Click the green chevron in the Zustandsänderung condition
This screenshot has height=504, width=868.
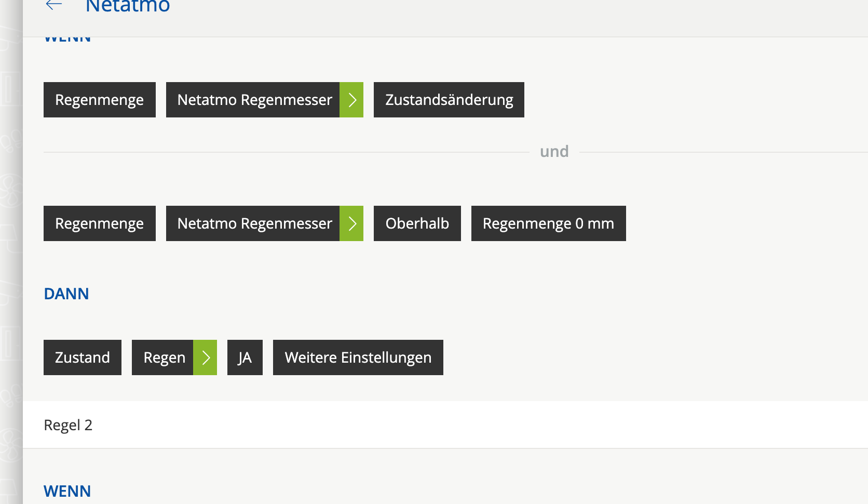351,100
